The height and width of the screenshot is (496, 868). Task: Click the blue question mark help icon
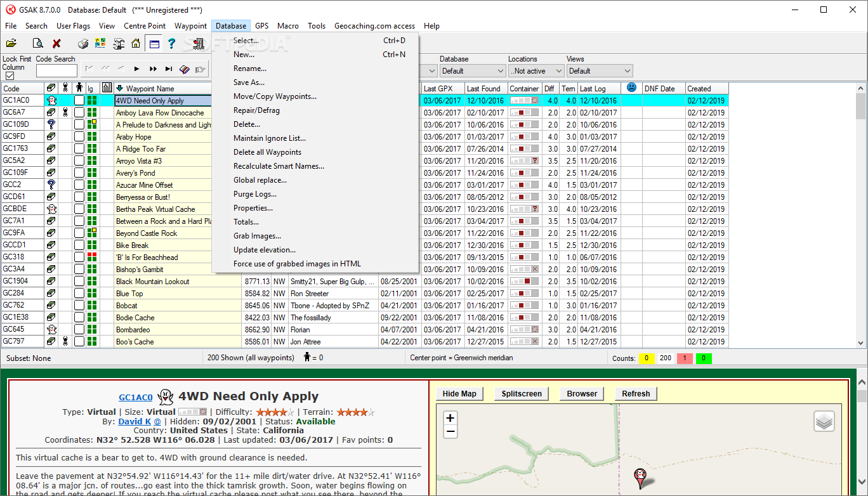point(171,44)
